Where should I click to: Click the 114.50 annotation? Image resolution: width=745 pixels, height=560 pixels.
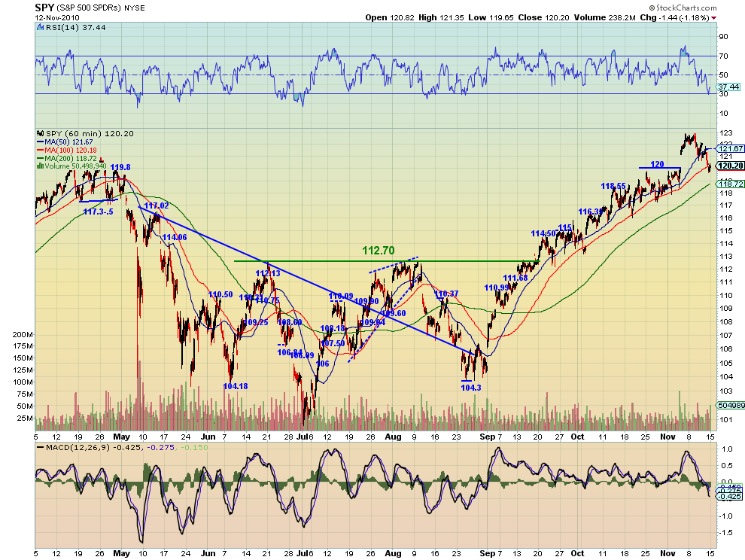(543, 233)
